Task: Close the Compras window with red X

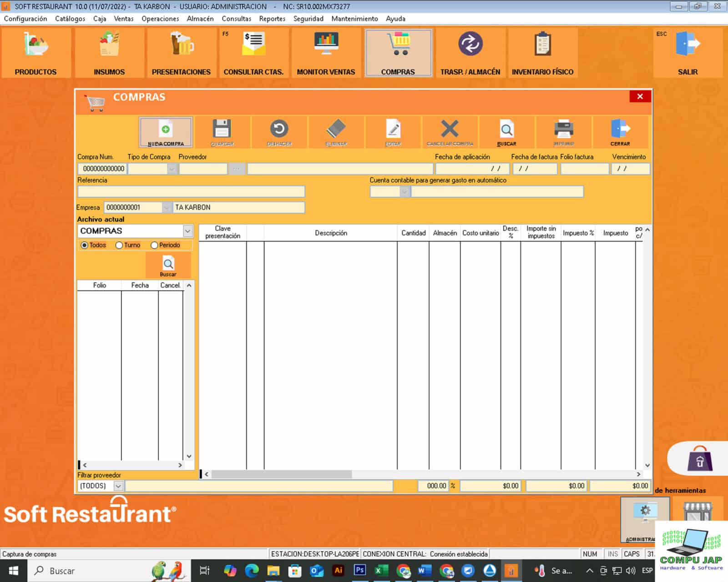Action: click(x=640, y=96)
